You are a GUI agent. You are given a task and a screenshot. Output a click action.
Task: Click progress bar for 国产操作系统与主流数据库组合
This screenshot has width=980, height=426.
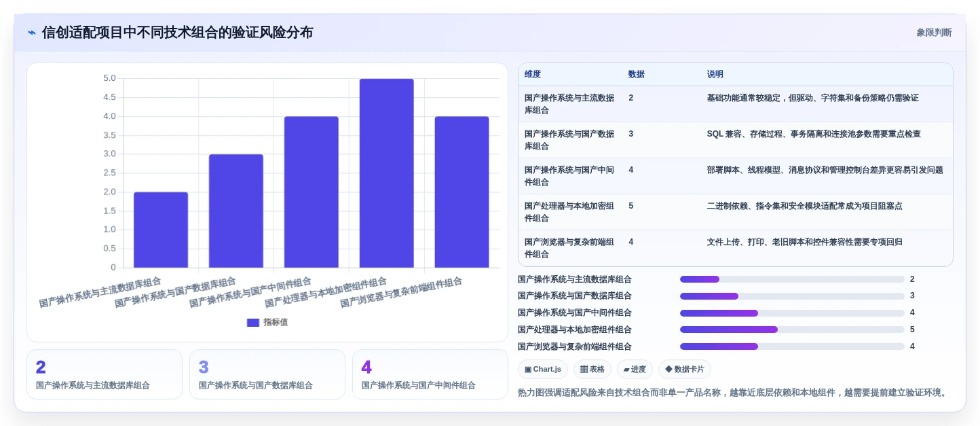(792, 279)
